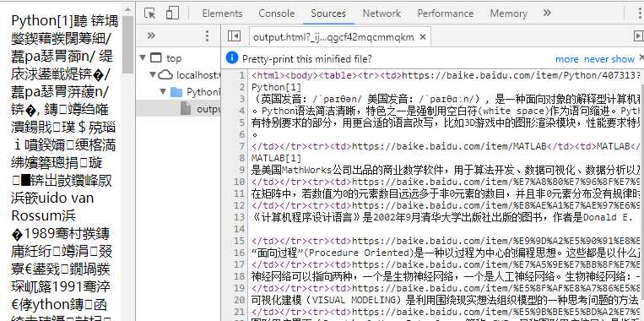Image resolution: width=644 pixels, height=321 pixels.
Task: Click the 'more' link in pretty-print bar
Action: pyautogui.click(x=567, y=59)
